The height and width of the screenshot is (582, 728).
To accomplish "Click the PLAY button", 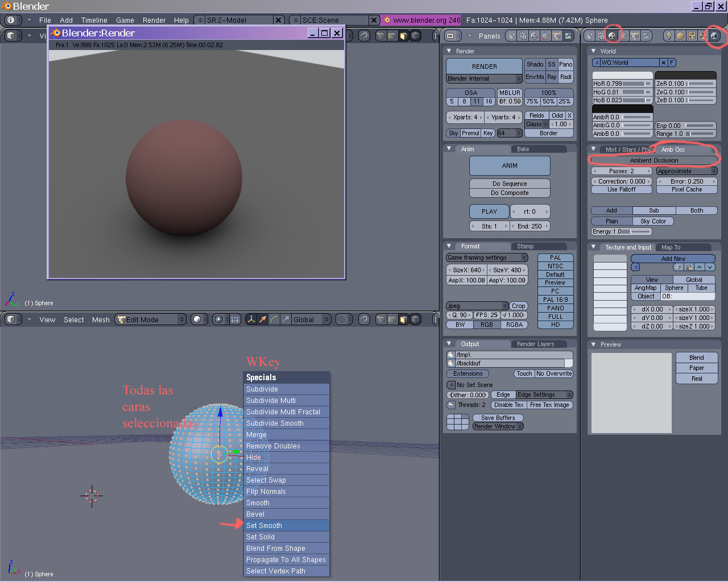I will point(489,211).
